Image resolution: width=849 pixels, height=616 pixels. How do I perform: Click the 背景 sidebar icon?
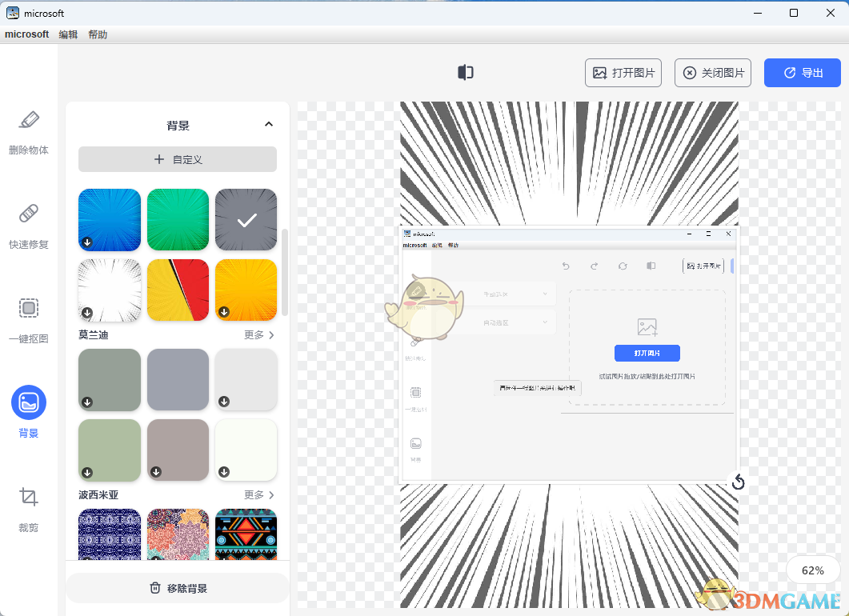[28, 402]
